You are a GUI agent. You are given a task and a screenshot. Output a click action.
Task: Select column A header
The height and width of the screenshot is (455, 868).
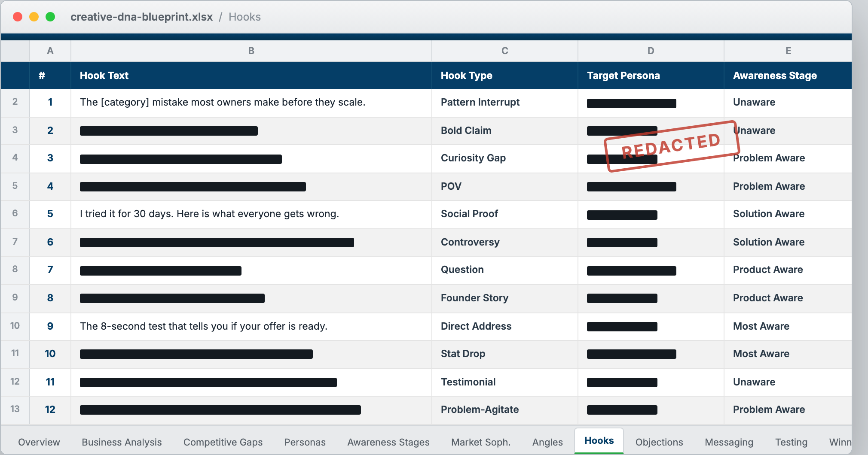tap(50, 51)
